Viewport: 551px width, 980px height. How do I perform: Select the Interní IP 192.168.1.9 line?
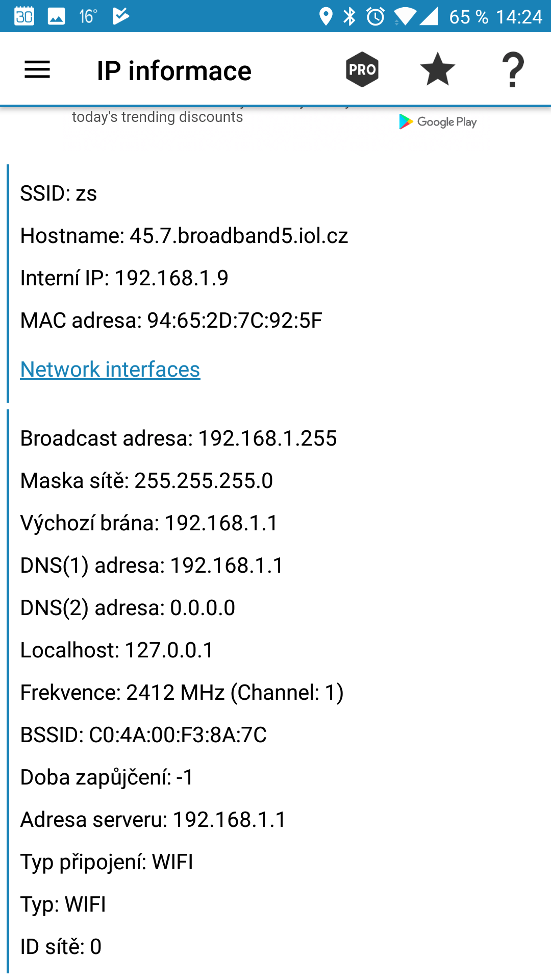click(x=124, y=278)
